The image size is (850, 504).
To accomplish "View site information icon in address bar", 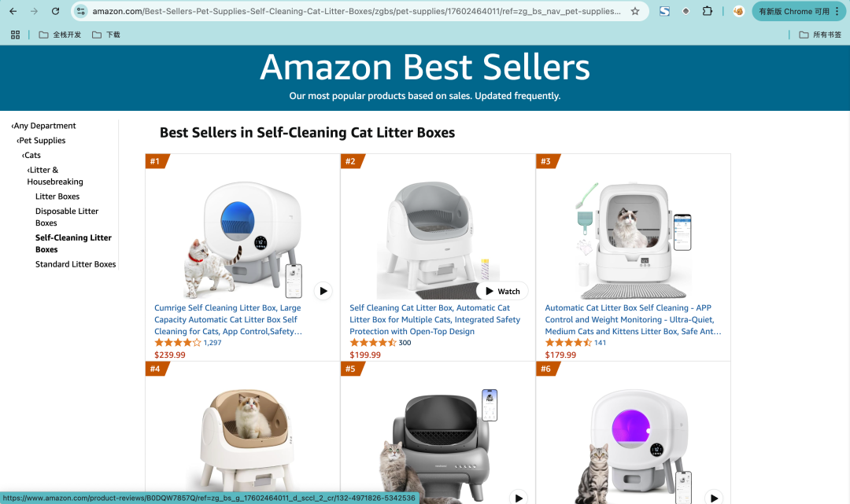I will coord(80,11).
